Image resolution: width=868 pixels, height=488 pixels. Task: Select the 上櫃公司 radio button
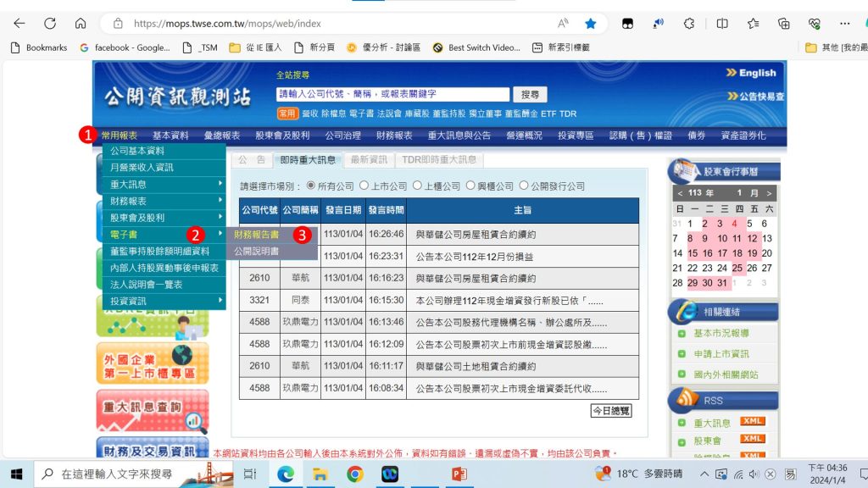click(x=417, y=186)
